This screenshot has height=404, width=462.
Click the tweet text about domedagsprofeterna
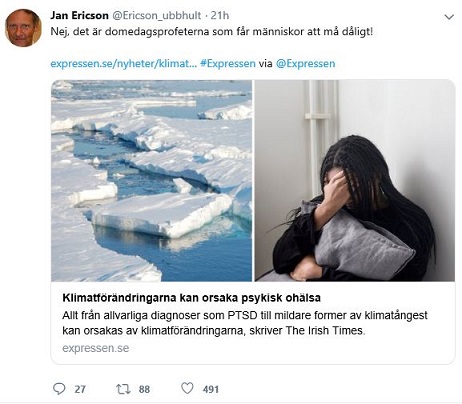212,32
